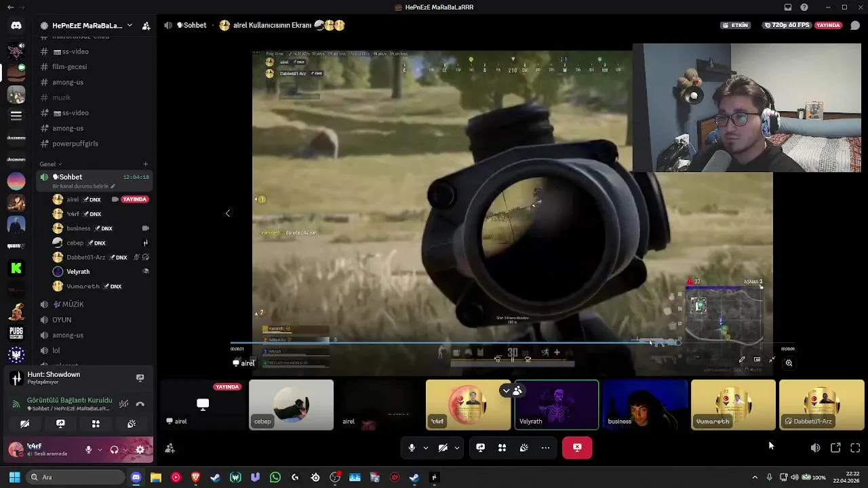
Task: Open soundboard in call control bar
Action: [524, 448]
